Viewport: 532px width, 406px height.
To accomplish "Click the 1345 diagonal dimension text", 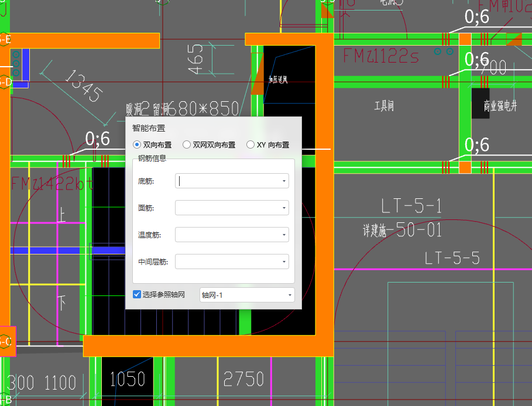I will click(84, 85).
